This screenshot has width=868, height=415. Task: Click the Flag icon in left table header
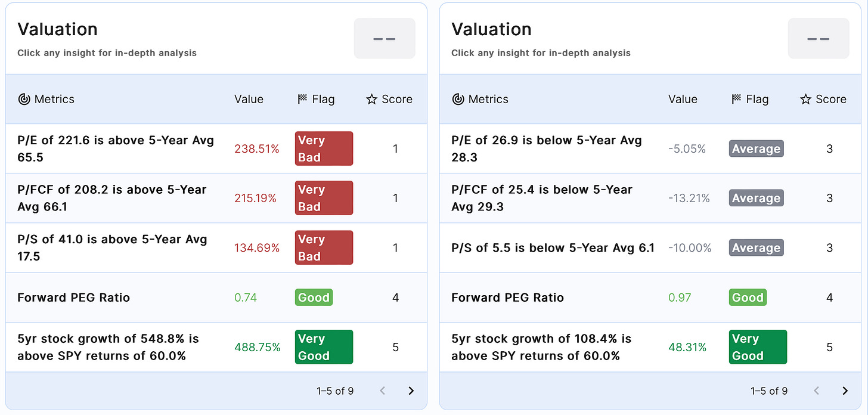click(x=302, y=100)
